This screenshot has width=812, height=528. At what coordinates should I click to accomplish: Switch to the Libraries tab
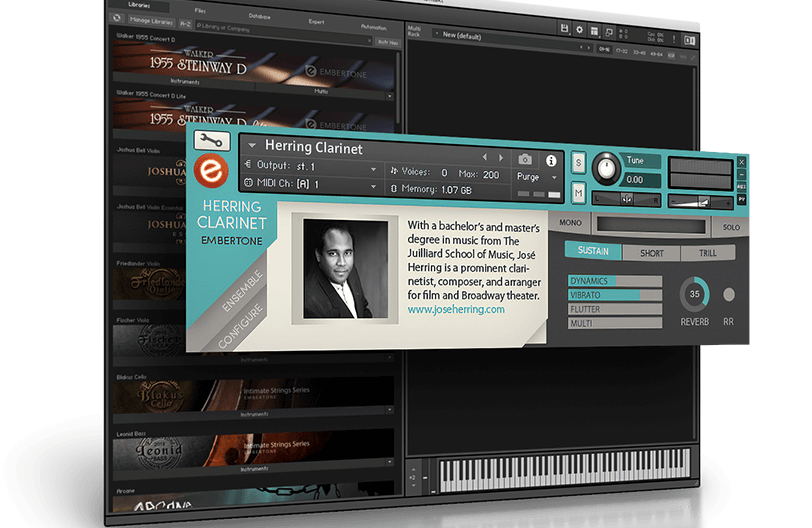(139, 5)
